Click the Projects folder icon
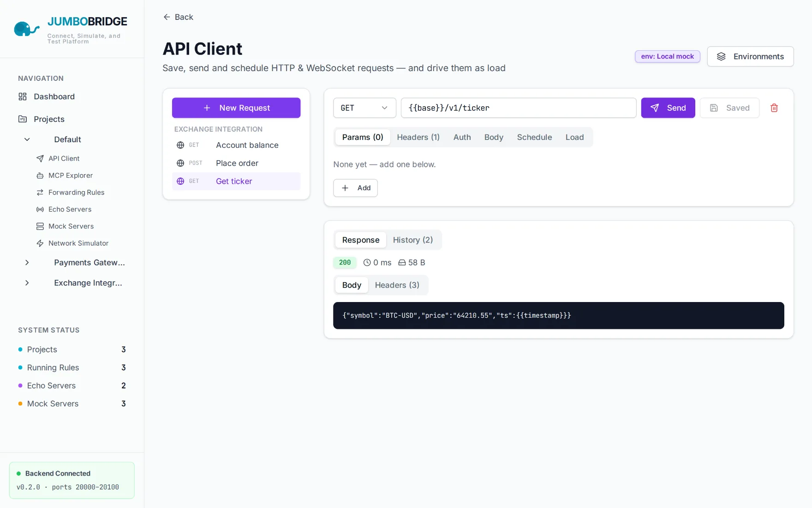The height and width of the screenshot is (508, 812). (23, 119)
